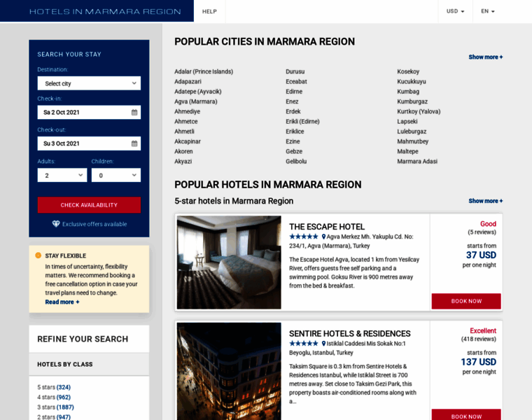Filter by 4 stars (962)
This screenshot has height=420, width=532.
54,397
